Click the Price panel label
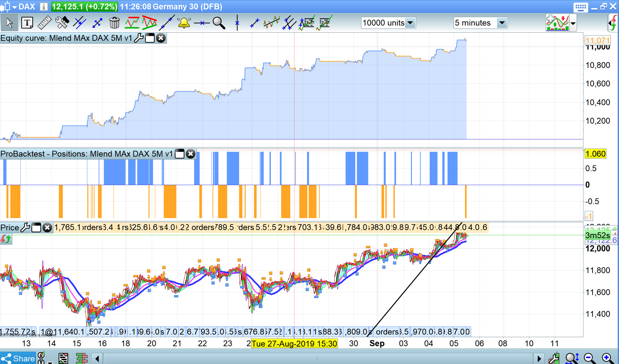The width and height of the screenshot is (619, 364). [10, 228]
